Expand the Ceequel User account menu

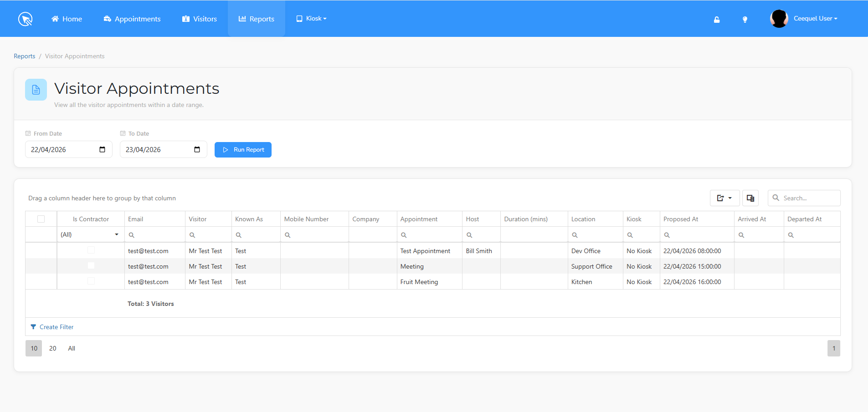click(x=816, y=19)
